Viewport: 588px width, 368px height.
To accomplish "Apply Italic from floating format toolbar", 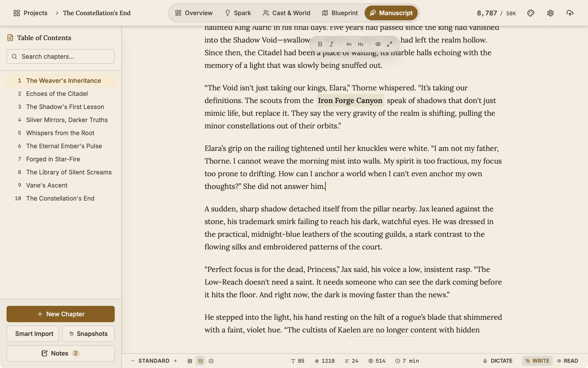I will pos(331,44).
